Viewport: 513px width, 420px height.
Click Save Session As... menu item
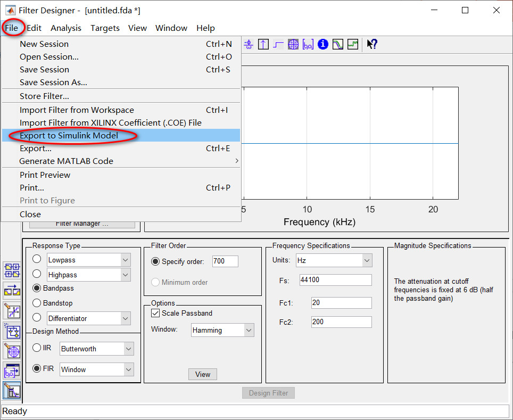coord(121,82)
